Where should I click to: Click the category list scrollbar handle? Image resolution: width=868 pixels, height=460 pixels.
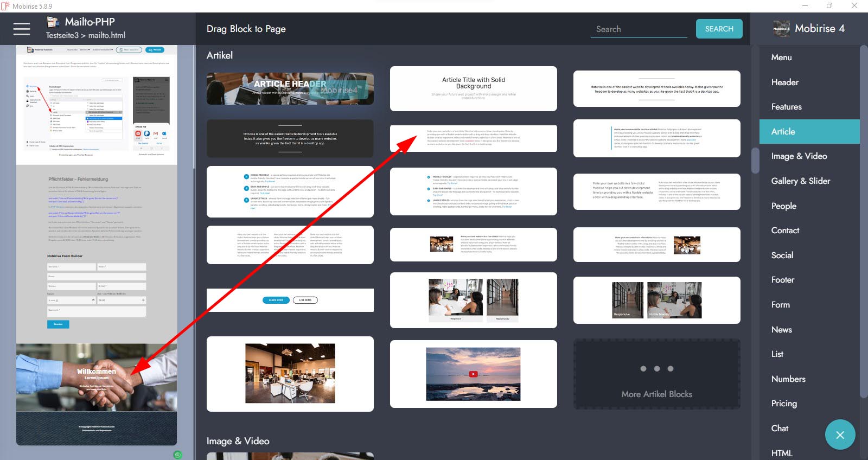(x=755, y=160)
